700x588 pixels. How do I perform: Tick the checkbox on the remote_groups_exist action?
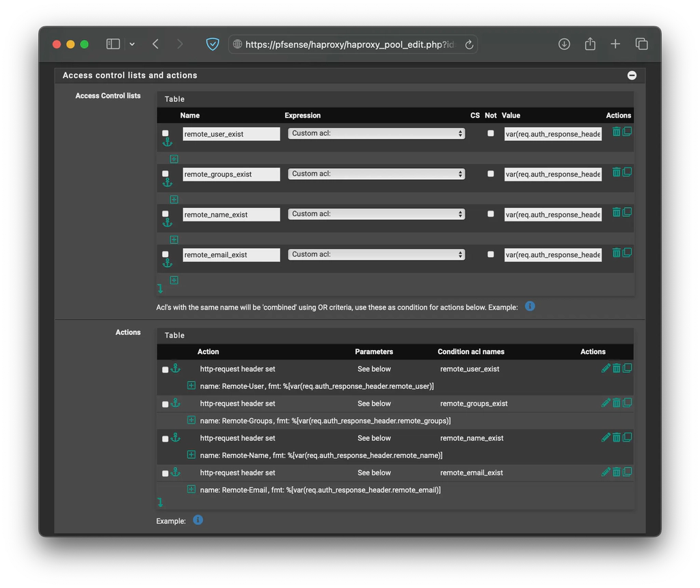tap(164, 403)
